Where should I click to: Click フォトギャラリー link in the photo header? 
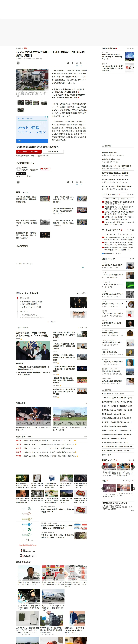(129, 481)
